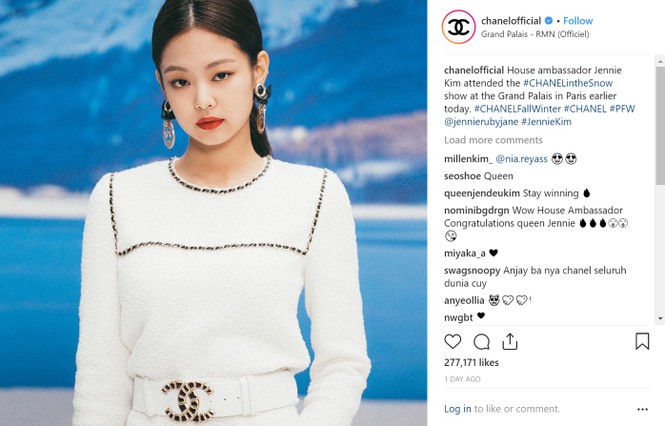Open the #JennieKim hashtag

point(546,122)
